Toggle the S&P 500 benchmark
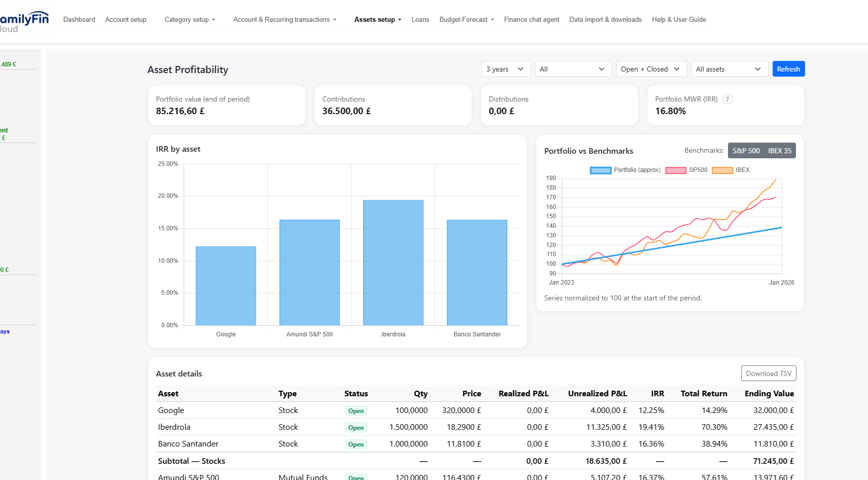Viewport: 868px width, 480px height. [746, 151]
